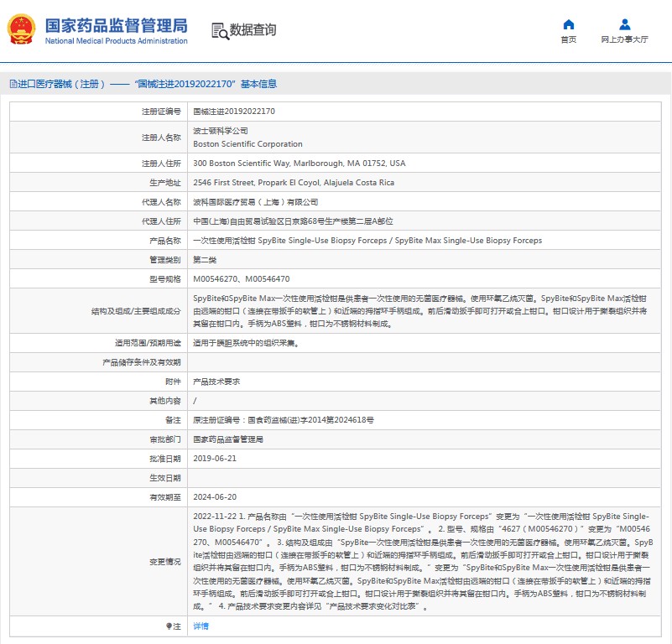This screenshot has width=672, height=644.
Task: Select the structure description paragraph about SpyBite Max
Action: point(420,311)
